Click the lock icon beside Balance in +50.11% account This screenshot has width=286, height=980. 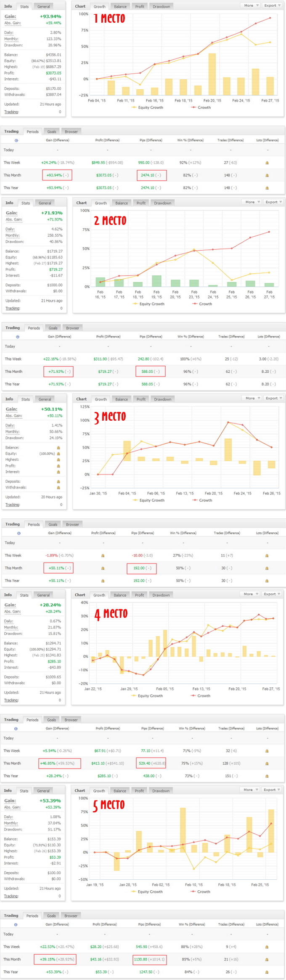pos(58,448)
